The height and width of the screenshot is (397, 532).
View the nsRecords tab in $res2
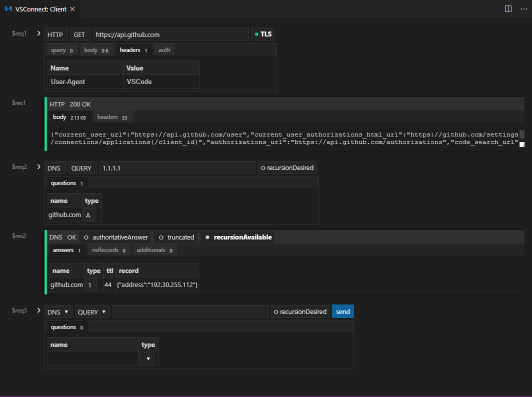tap(105, 249)
